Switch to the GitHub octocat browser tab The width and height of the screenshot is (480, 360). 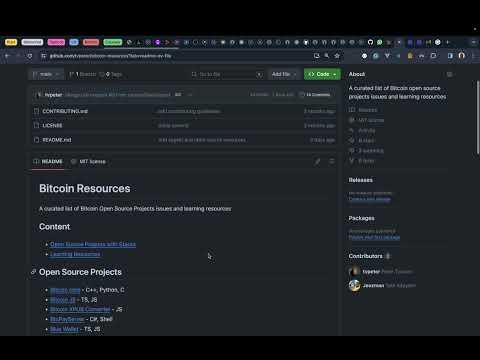[370, 42]
